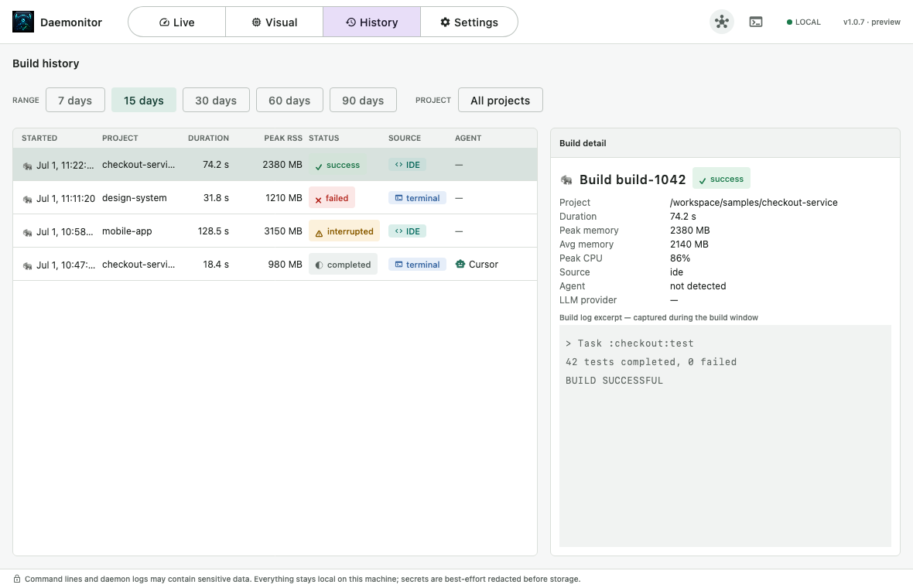The image size is (913, 588).
Task: Click the 2380 MB cell in the top row
Action: pos(282,165)
